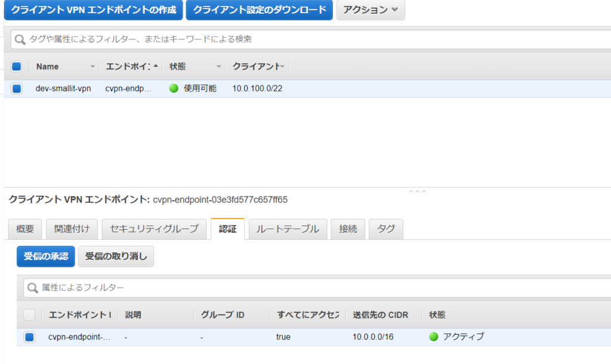Click the drag handle dots above the detail pane
Screen dimensions: 611x364
tap(418, 190)
